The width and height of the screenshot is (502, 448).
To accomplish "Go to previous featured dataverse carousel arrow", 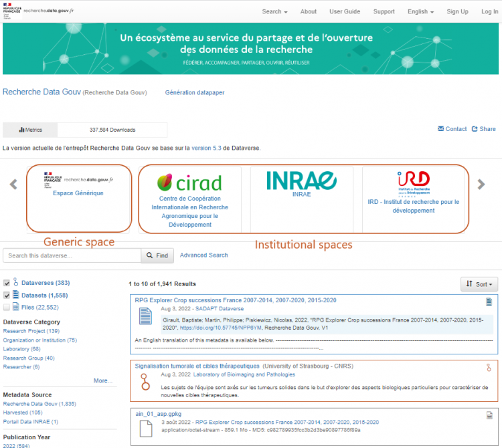I will [x=13, y=184].
